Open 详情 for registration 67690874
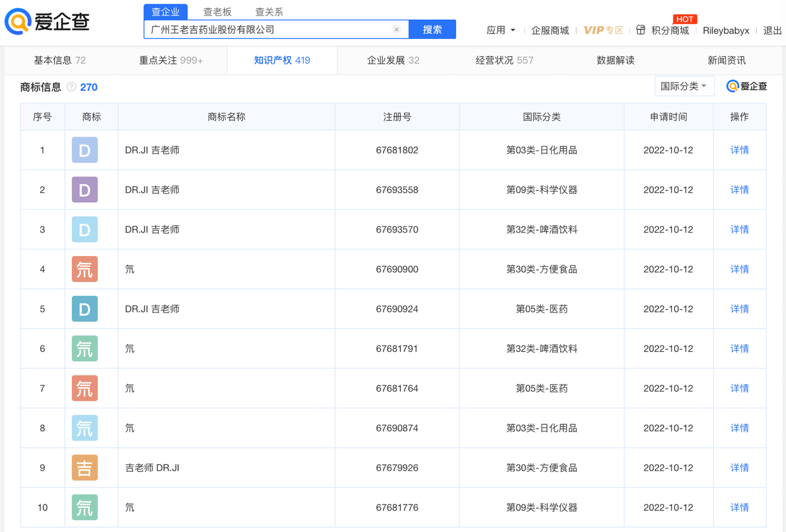This screenshot has height=532, width=786. (740, 428)
